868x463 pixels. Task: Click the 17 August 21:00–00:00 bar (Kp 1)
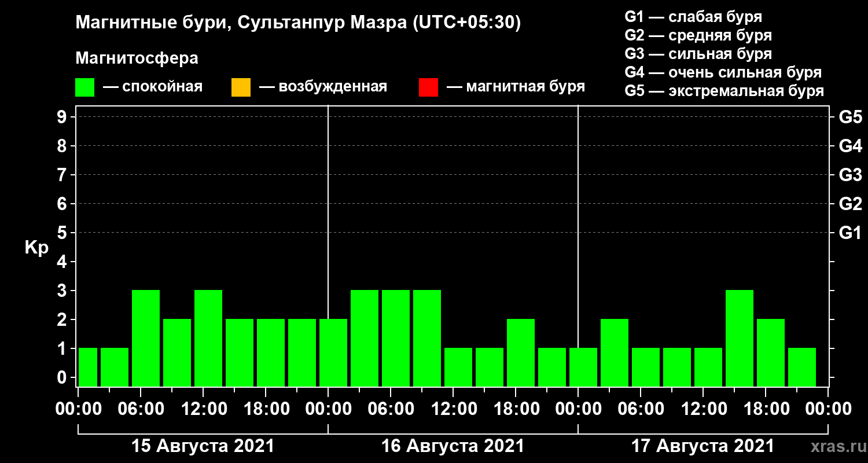(802, 367)
